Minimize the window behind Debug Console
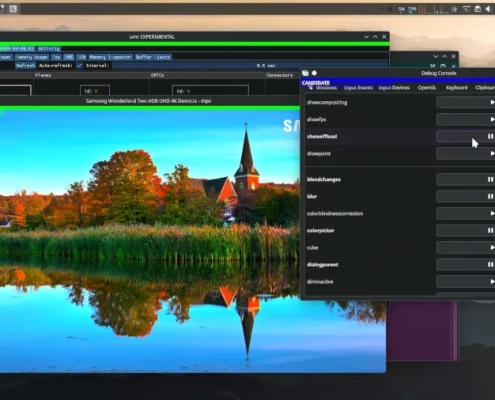The image size is (495, 400). coord(435,56)
